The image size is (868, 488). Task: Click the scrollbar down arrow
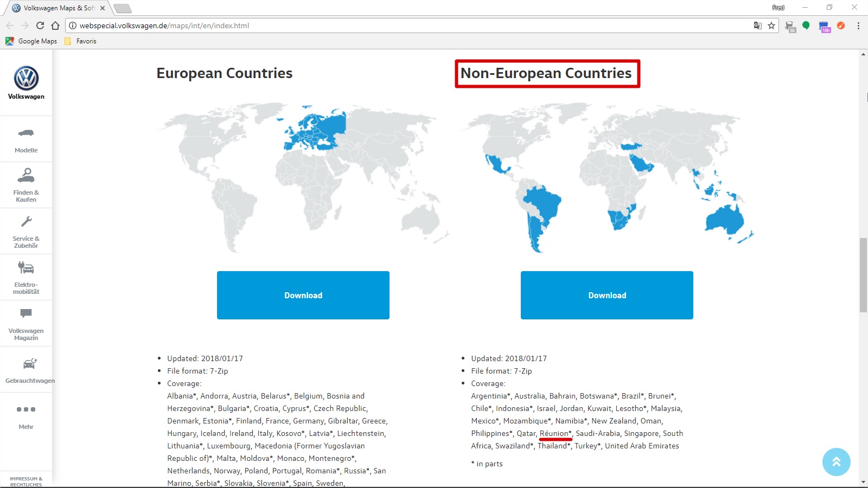coord(863,482)
